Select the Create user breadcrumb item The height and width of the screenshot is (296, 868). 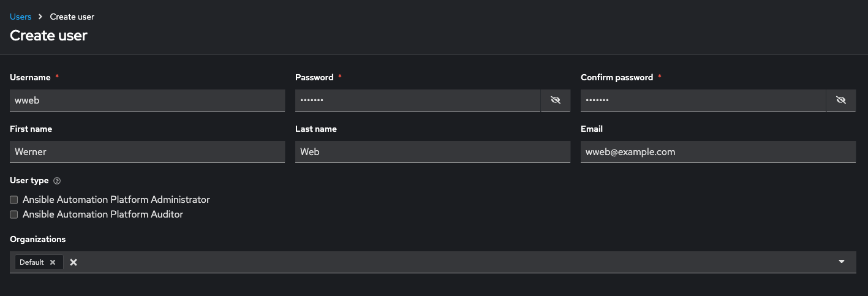(72, 17)
